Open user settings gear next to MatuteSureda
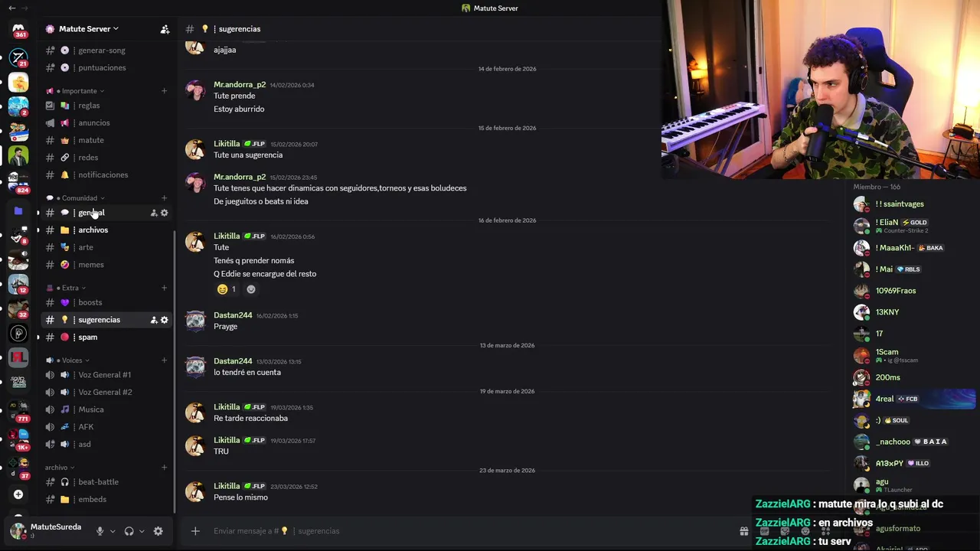This screenshot has width=980, height=551. click(x=158, y=531)
